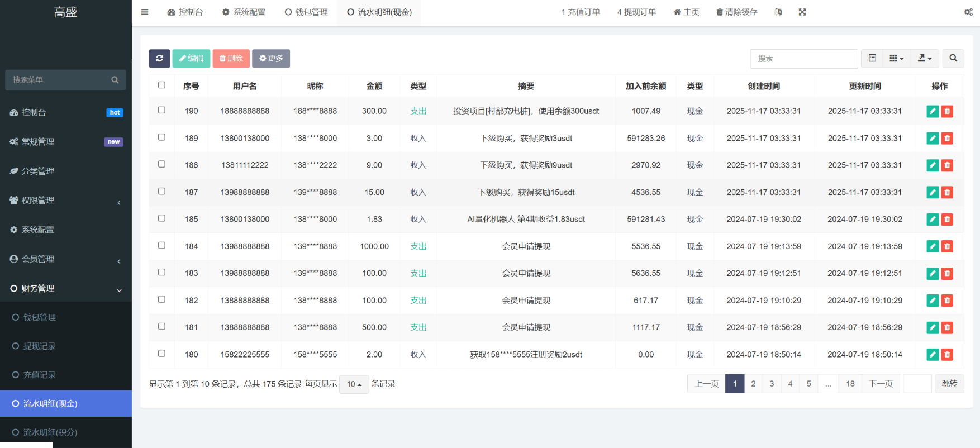
Task: Click the hamburger menu toggle icon
Action: [x=145, y=12]
